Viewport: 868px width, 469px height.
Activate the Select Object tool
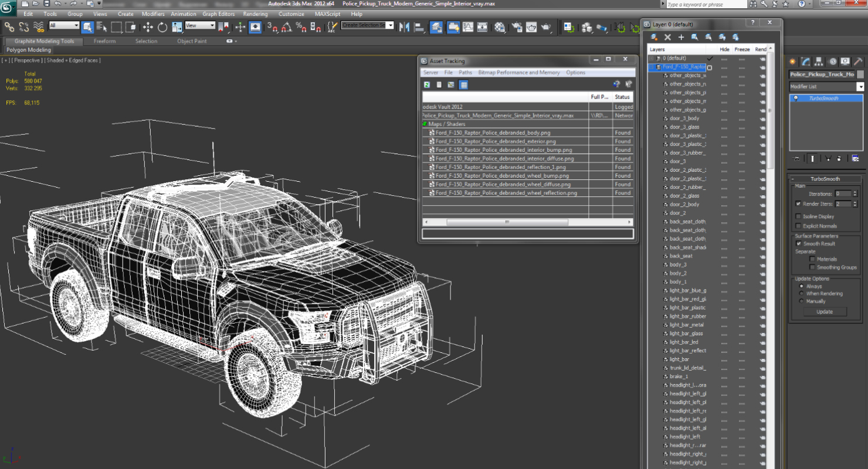point(87,26)
